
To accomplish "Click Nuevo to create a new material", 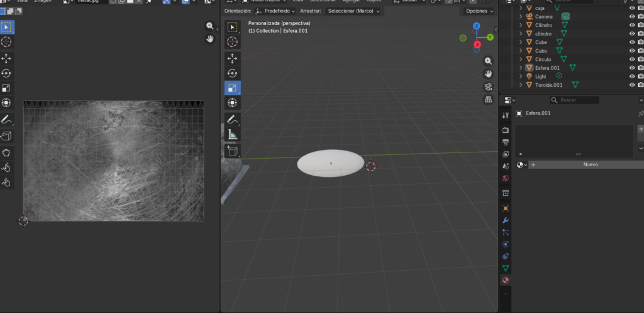I will [590, 164].
